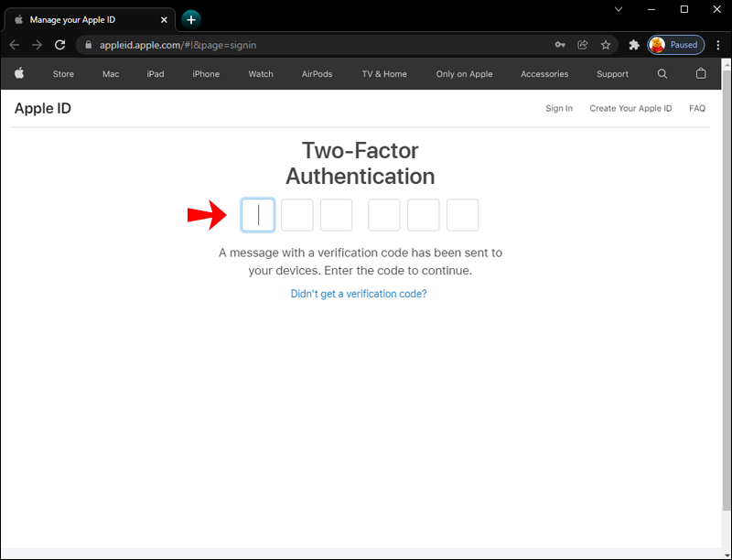Click the Apple ID heading text

[43, 108]
